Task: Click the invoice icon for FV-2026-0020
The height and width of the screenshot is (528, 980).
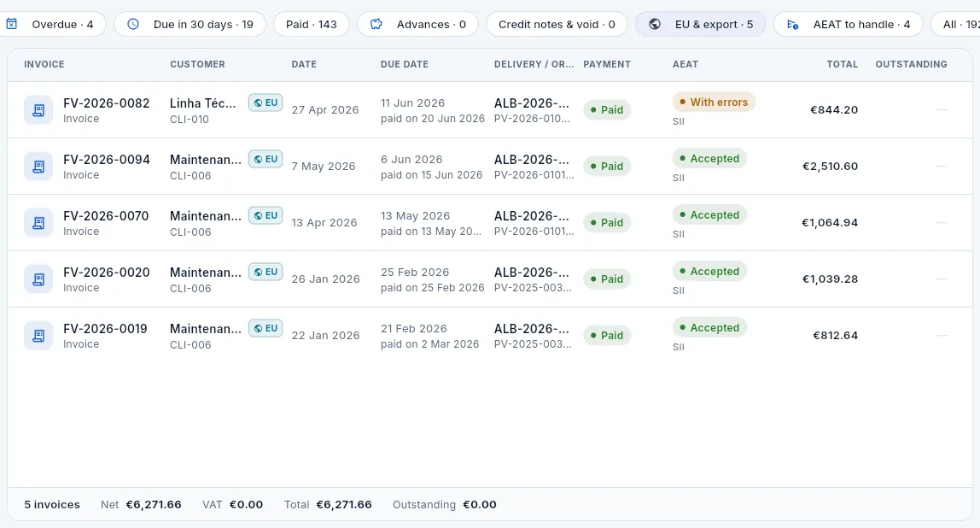Action: click(x=38, y=279)
